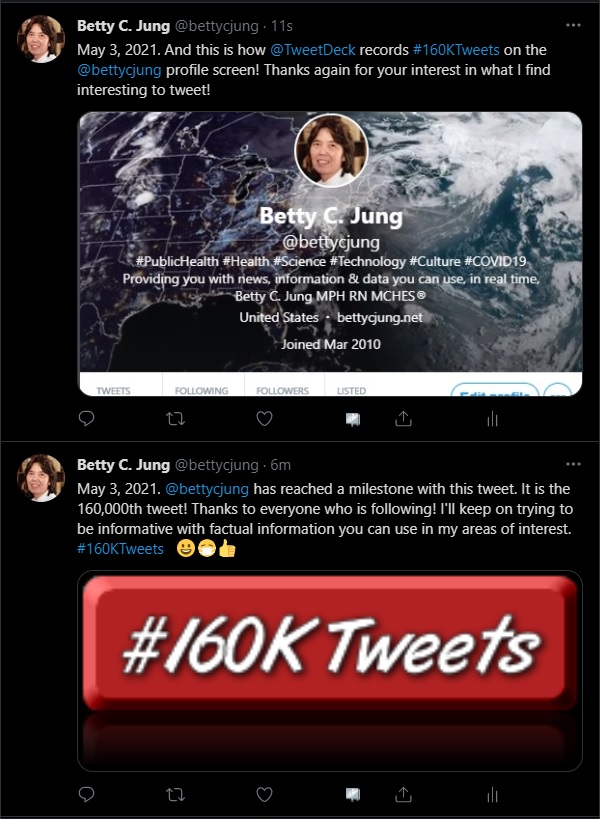This screenshot has height=819, width=600.
Task: Click the small image icon under the 11s tweet
Action: 353,420
